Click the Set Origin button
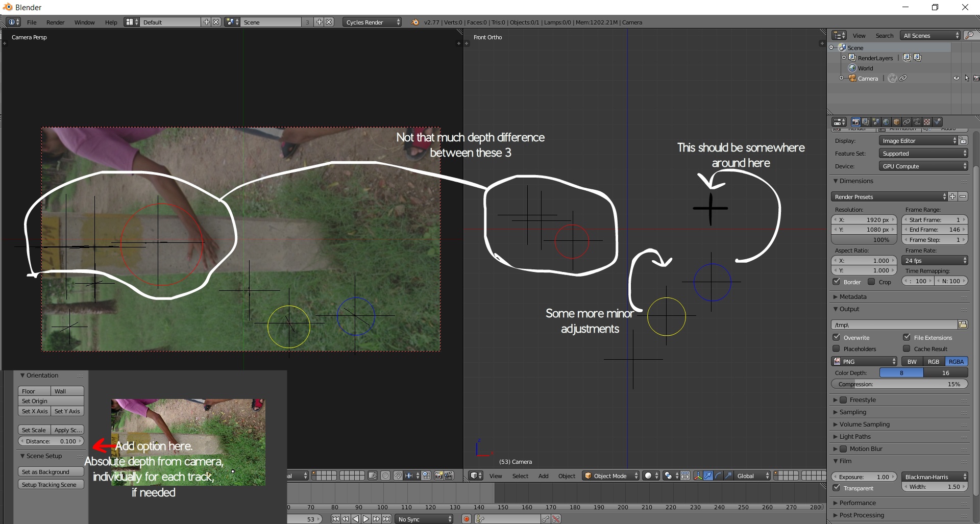 coord(51,401)
